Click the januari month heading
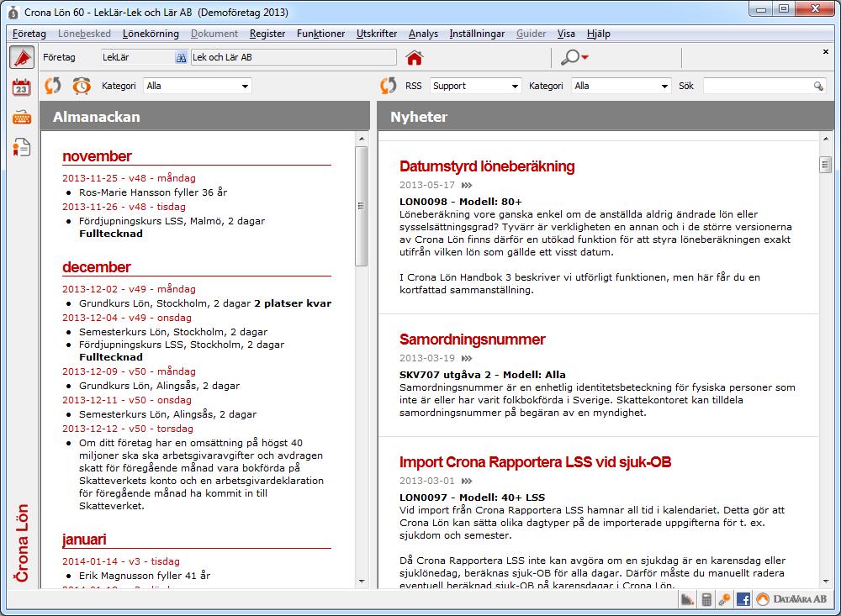The height and width of the screenshot is (616, 841). [84, 540]
